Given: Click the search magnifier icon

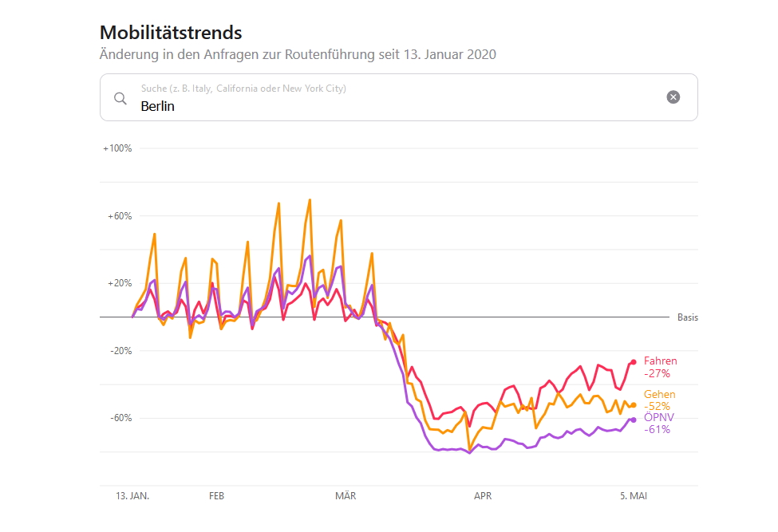Looking at the screenshot, I should pyautogui.click(x=120, y=98).
